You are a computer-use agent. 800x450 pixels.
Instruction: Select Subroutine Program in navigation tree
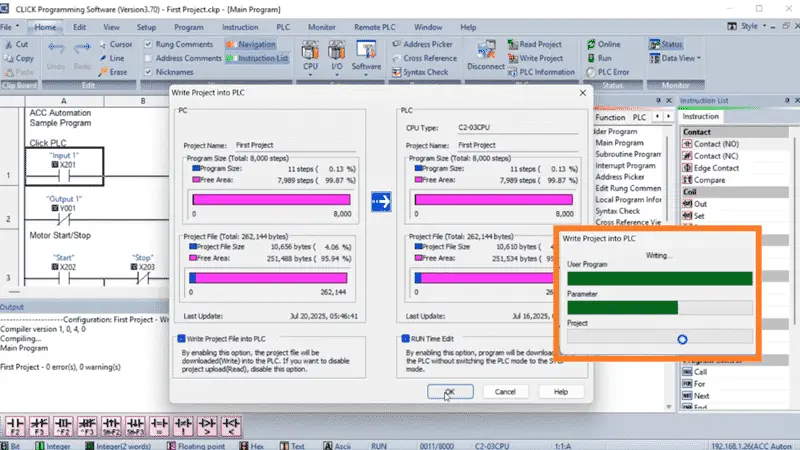[x=628, y=154]
